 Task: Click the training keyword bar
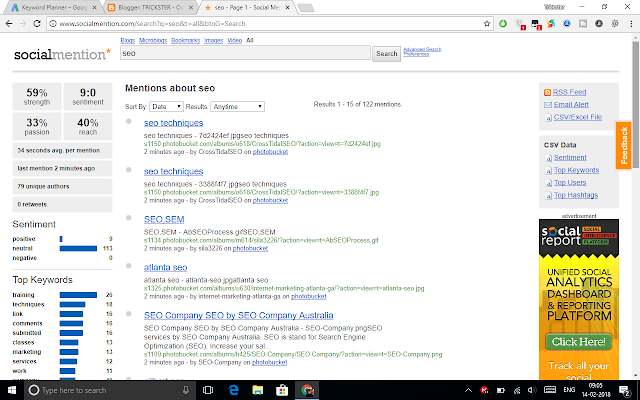click(x=78, y=295)
